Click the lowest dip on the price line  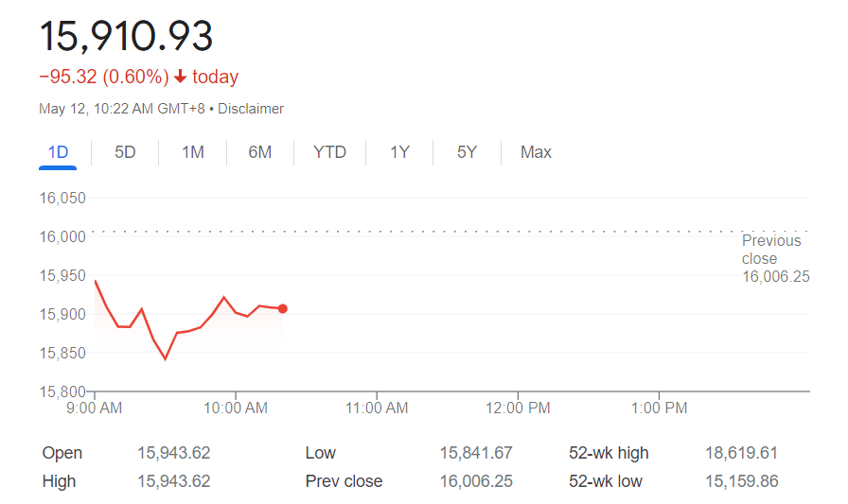[166, 358]
